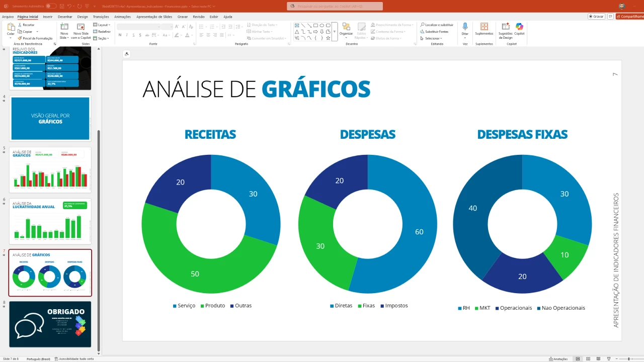
Task: Click the Novo Slide com o Copilot icon
Action: pos(80,27)
